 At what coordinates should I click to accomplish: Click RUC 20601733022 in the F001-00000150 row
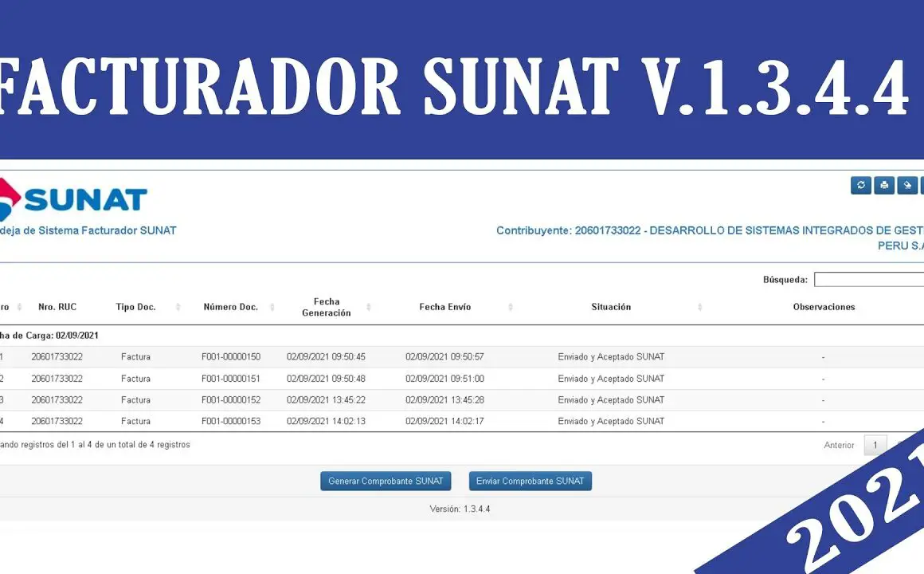pyautogui.click(x=57, y=357)
